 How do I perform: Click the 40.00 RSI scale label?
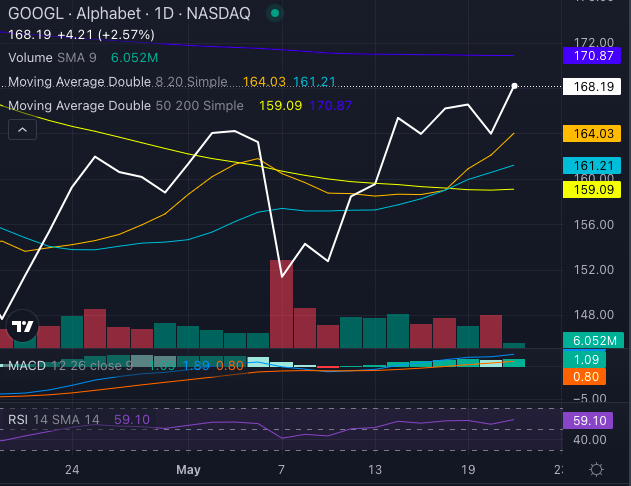click(590, 440)
